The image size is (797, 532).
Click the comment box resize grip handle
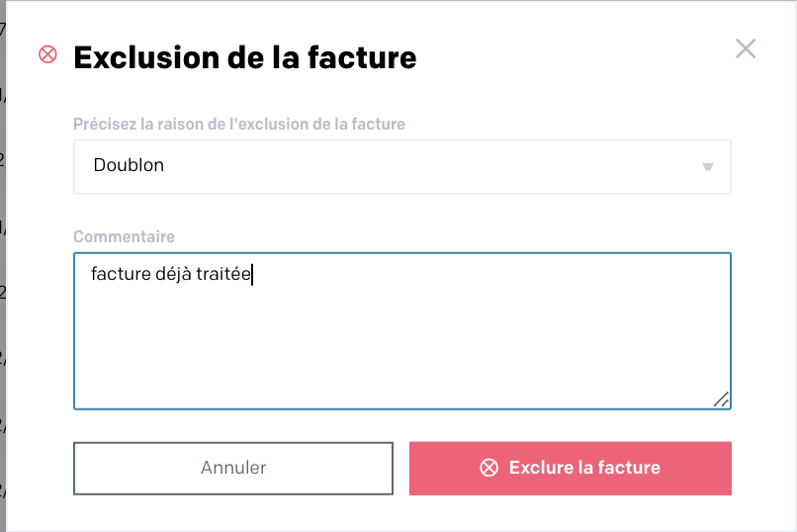(721, 399)
